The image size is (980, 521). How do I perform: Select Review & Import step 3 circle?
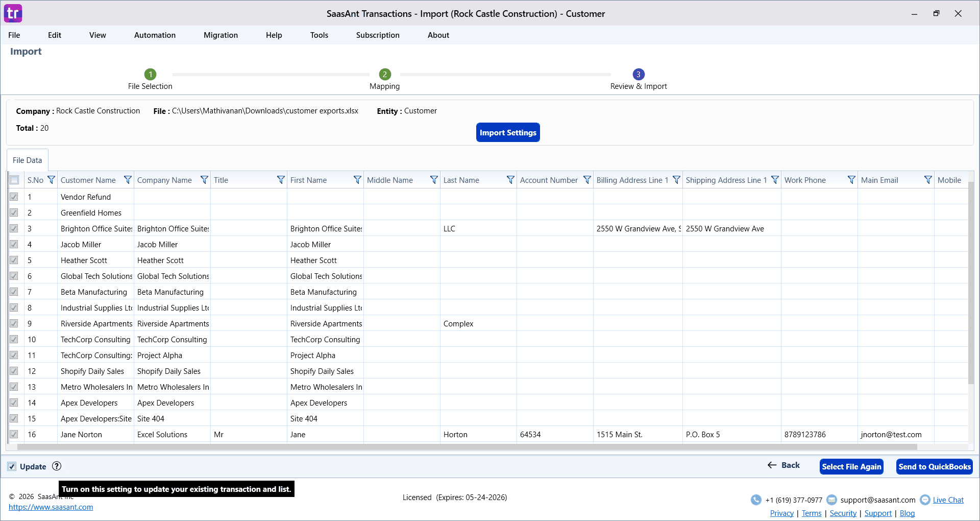639,74
